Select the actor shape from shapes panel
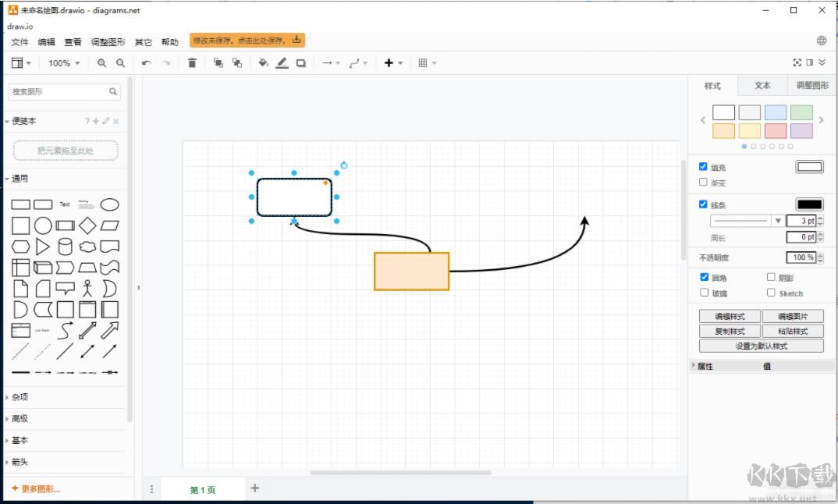This screenshot has height=504, width=838. pyautogui.click(x=87, y=288)
